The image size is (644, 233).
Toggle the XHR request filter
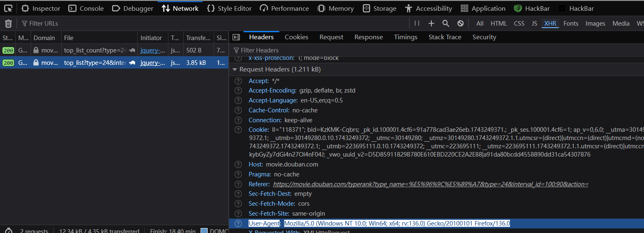(550, 24)
